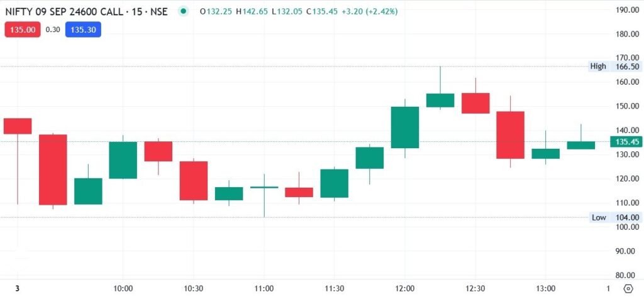Image resolution: width=644 pixels, height=297 pixels.
Task: Open chart settings hexagon icon
Action: coord(628,288)
